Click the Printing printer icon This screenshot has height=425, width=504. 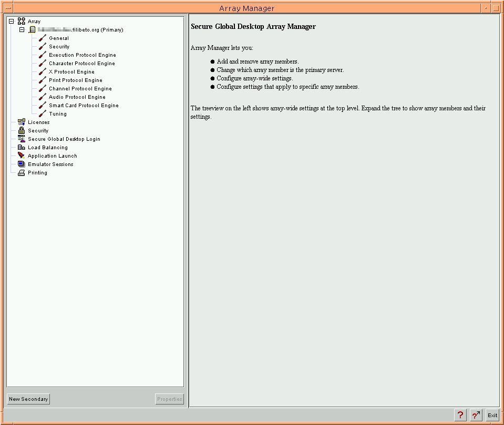(x=21, y=173)
